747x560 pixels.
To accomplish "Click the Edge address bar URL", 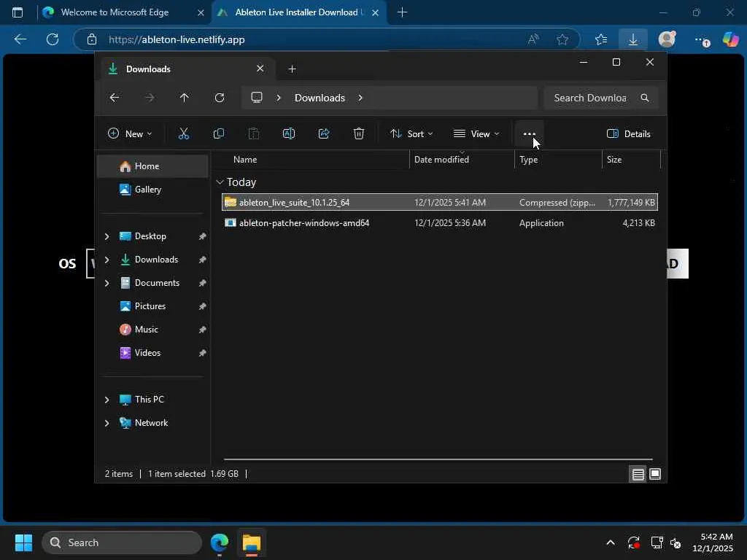I will click(177, 39).
